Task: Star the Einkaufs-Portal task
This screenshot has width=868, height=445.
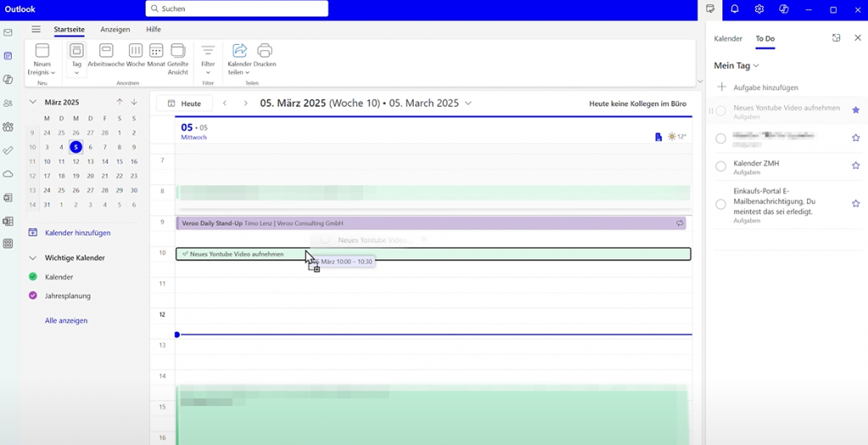Action: tap(856, 203)
